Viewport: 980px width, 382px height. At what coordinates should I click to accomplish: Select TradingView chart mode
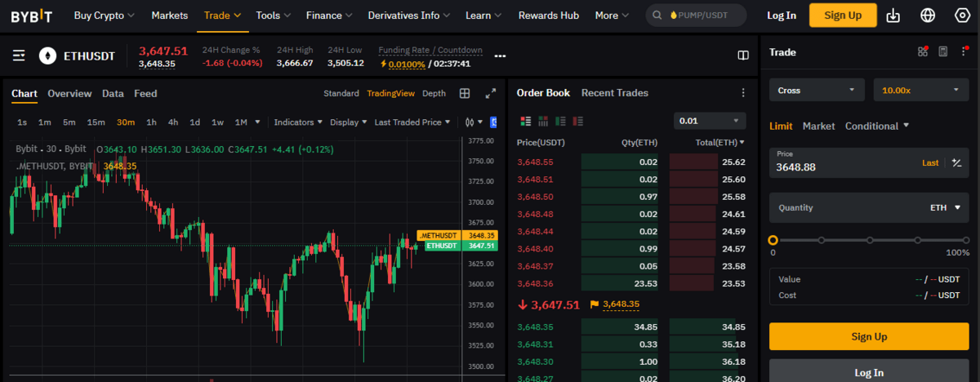tap(391, 93)
